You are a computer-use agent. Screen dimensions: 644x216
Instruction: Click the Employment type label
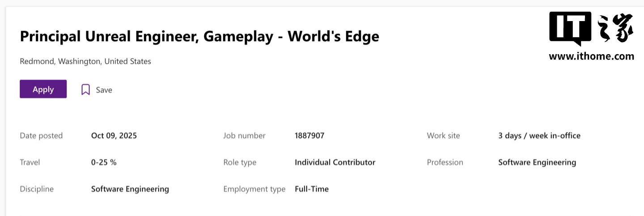[254, 189]
